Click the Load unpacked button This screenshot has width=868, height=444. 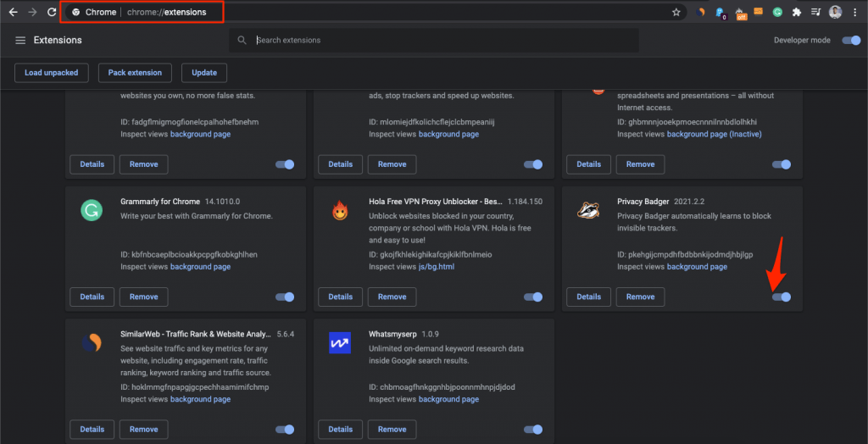click(x=51, y=73)
